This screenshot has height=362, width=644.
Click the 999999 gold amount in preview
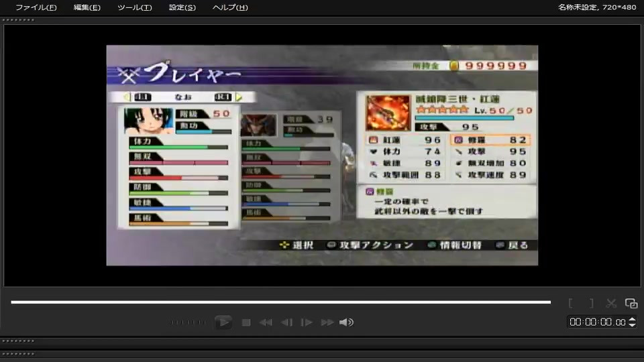(x=496, y=66)
